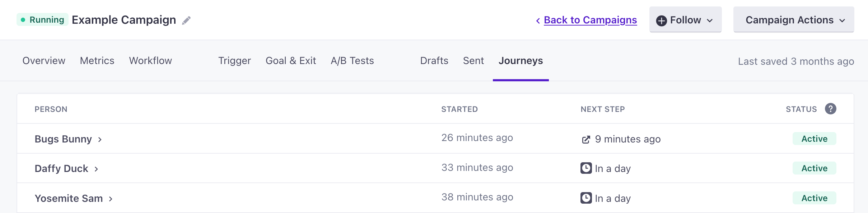Expand the Campaign Actions menu

(x=793, y=20)
